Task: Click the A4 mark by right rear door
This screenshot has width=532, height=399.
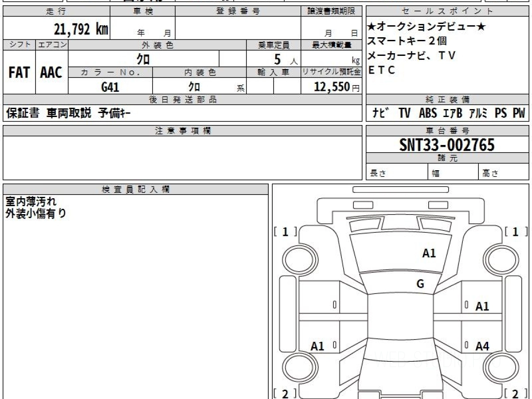Action: coord(482,347)
